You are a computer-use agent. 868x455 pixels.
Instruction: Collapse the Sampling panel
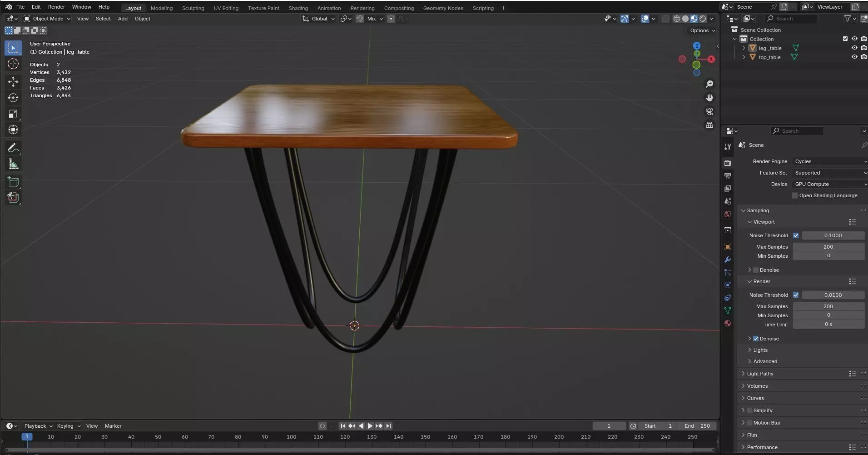tap(758, 210)
